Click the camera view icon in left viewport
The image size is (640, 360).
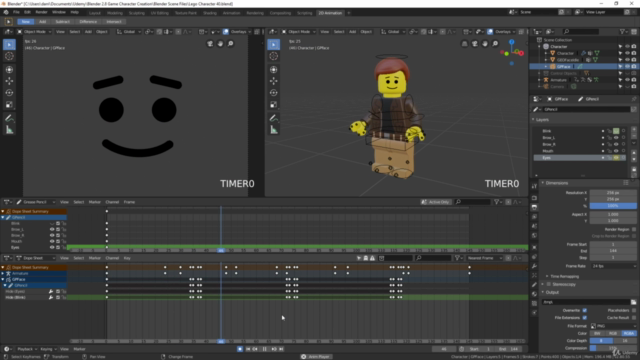click(210, 44)
